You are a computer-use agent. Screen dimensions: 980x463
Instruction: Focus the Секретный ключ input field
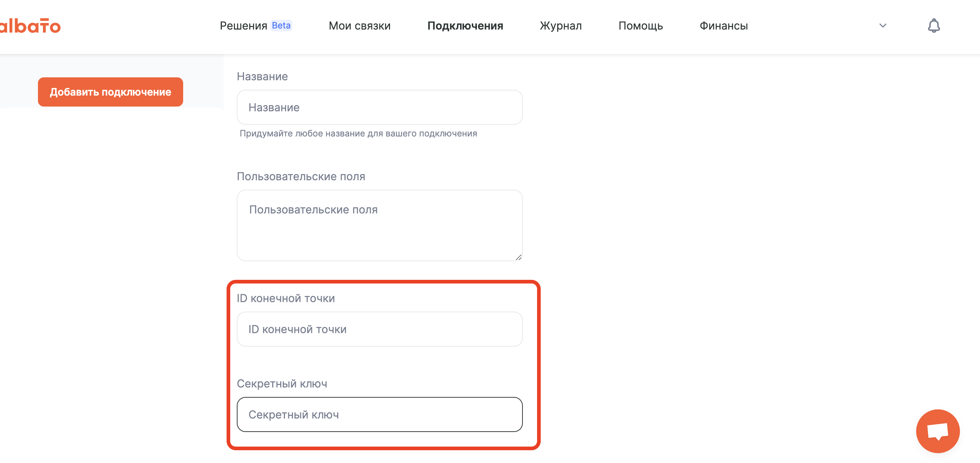pyautogui.click(x=379, y=414)
